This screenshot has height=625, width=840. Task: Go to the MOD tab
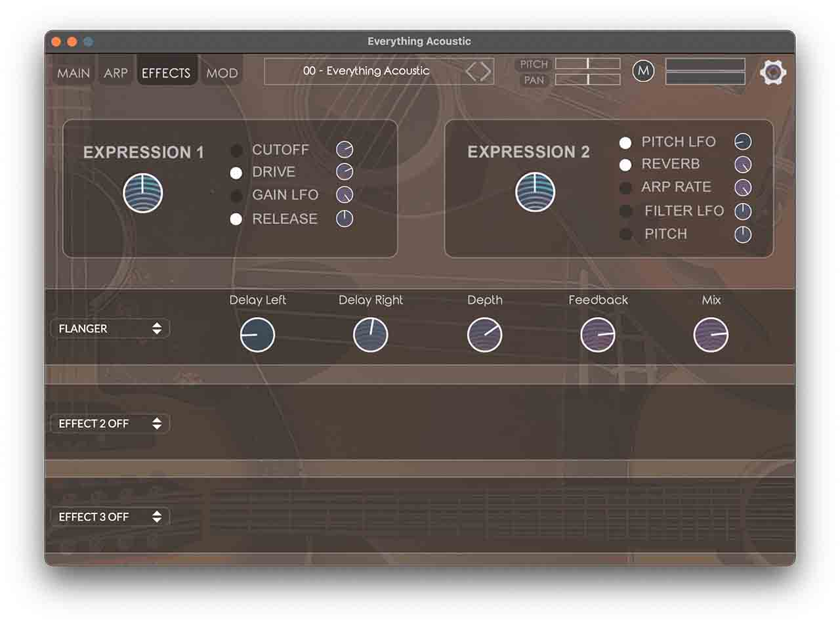tap(222, 73)
